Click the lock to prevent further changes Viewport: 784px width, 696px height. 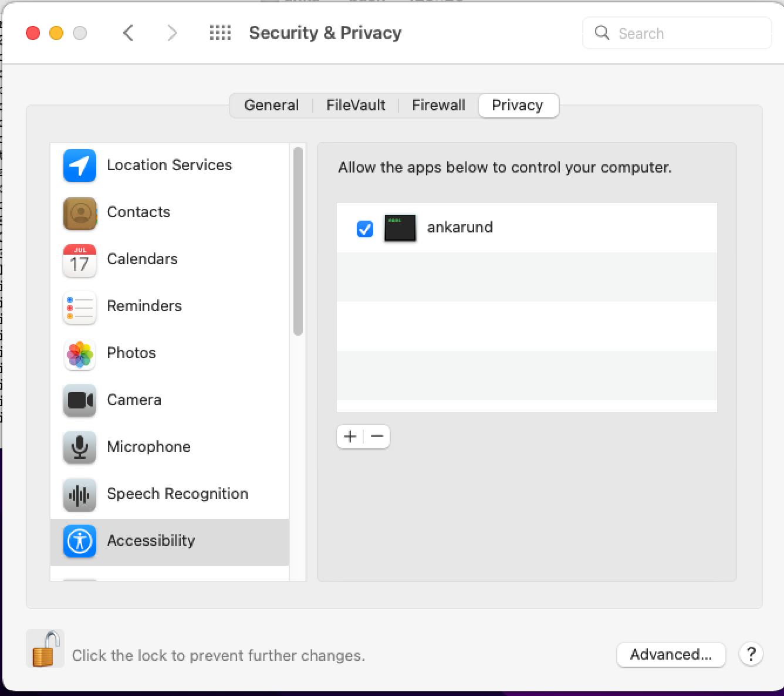click(45, 648)
